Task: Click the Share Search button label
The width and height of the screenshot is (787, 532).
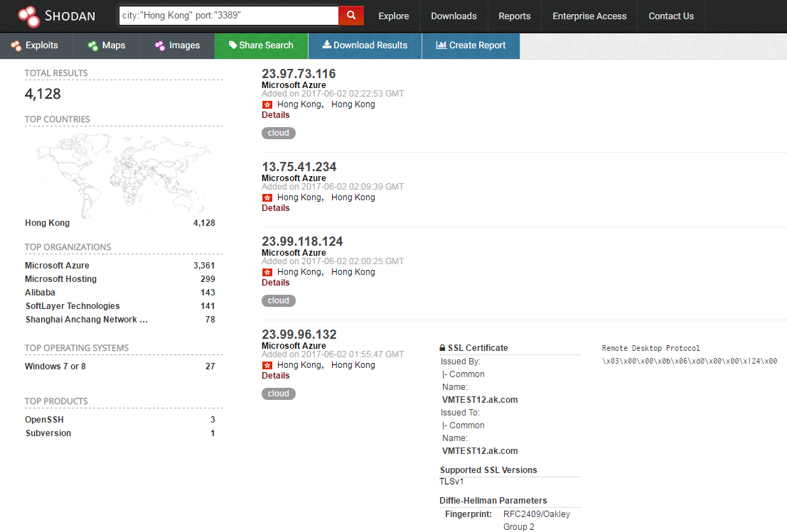Action: coord(266,45)
